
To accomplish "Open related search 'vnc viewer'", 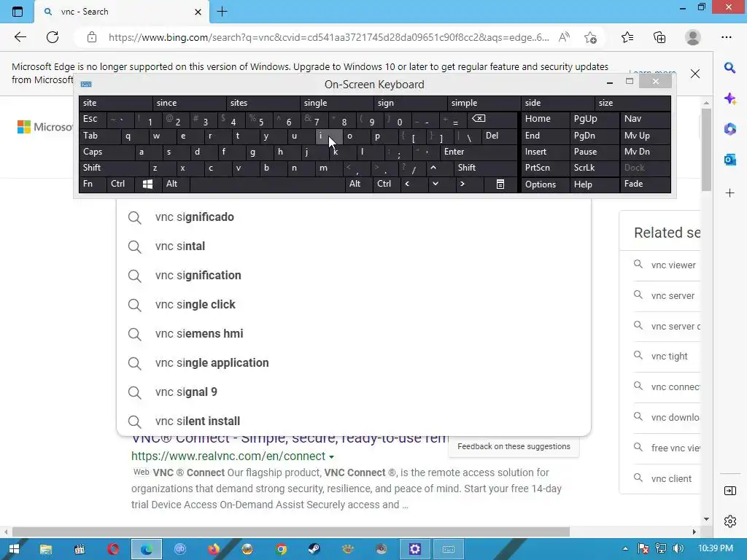I will 673,265.
